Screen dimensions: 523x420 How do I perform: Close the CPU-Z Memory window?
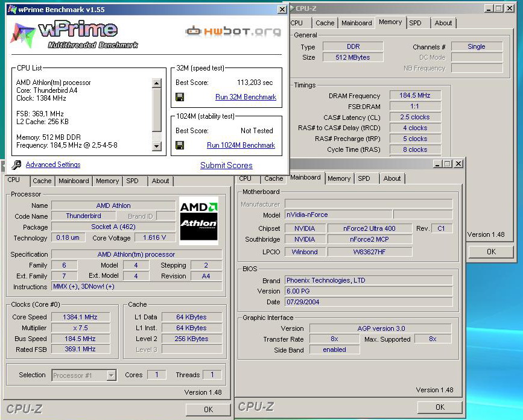(510, 8)
